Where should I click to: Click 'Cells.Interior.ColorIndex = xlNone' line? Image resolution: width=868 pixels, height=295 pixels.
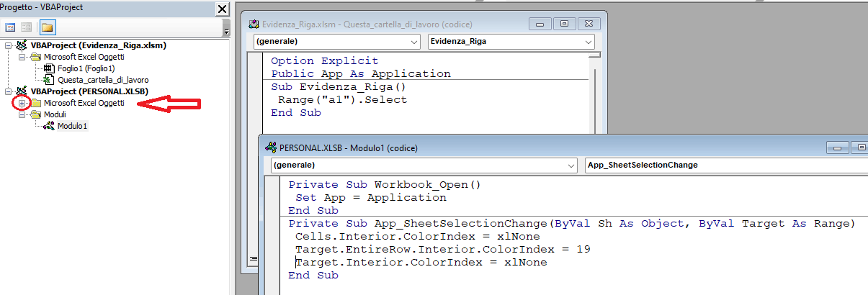417,237
